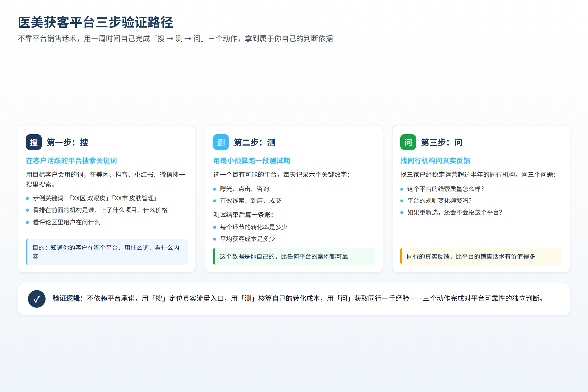588x392 pixels.
Task: Click the line 测试结束后算一条账：
Action: (x=244, y=215)
